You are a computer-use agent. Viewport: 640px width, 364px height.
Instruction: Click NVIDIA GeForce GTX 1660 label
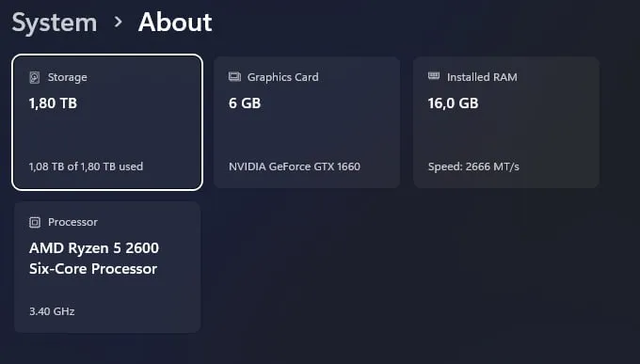pyautogui.click(x=295, y=166)
